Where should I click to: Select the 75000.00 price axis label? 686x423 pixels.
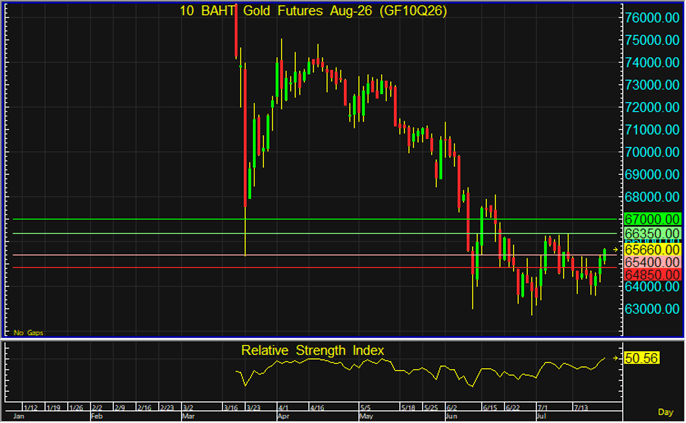[x=652, y=40]
